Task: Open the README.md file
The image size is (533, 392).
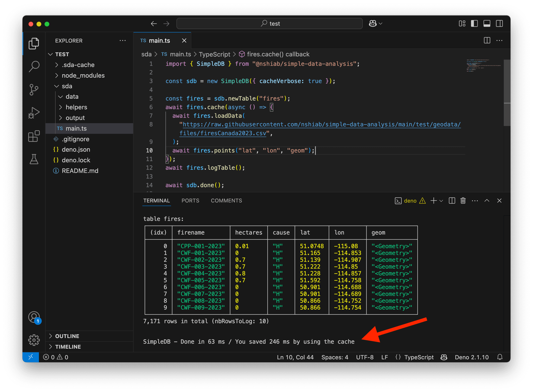Action: (x=89, y=171)
